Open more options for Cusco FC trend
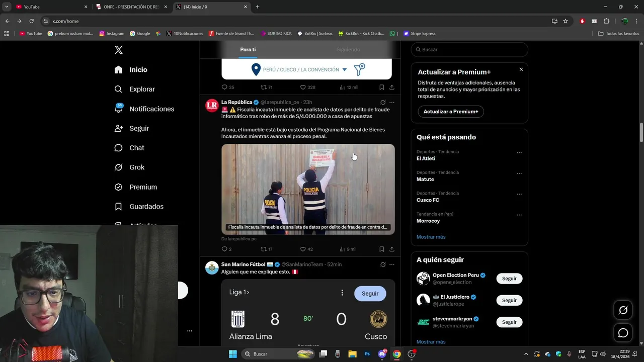Viewport: 644px width, 362px height. point(519,194)
